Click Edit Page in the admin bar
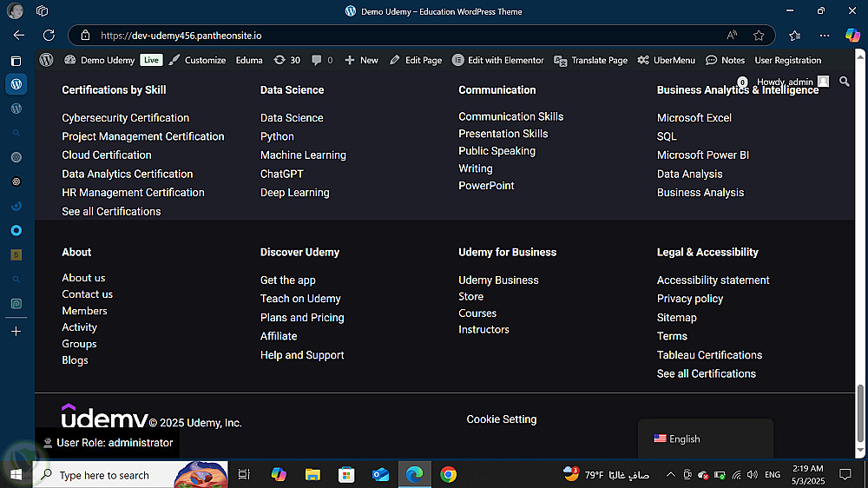868x488 pixels. tap(416, 60)
